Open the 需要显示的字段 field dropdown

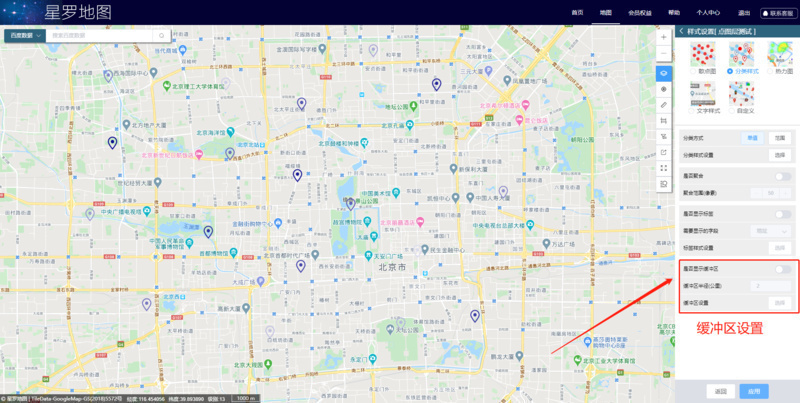(771, 231)
